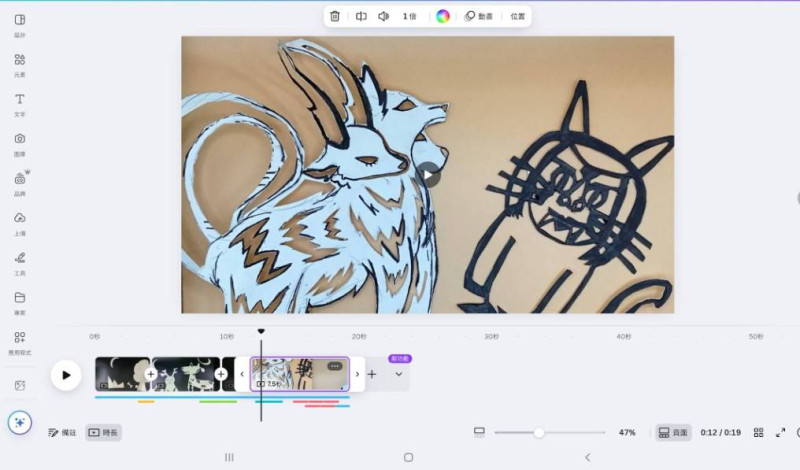Open the Text tool in the sidebar
The image size is (800, 470).
tap(19, 105)
